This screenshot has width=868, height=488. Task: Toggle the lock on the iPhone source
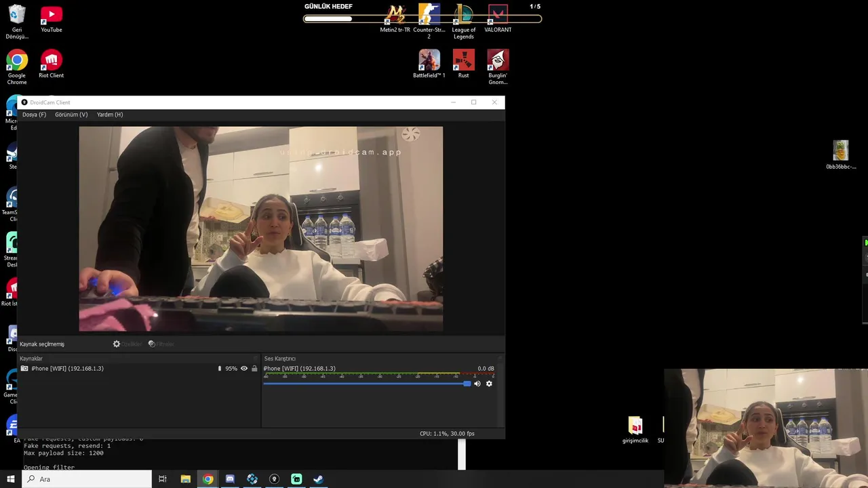pos(254,369)
